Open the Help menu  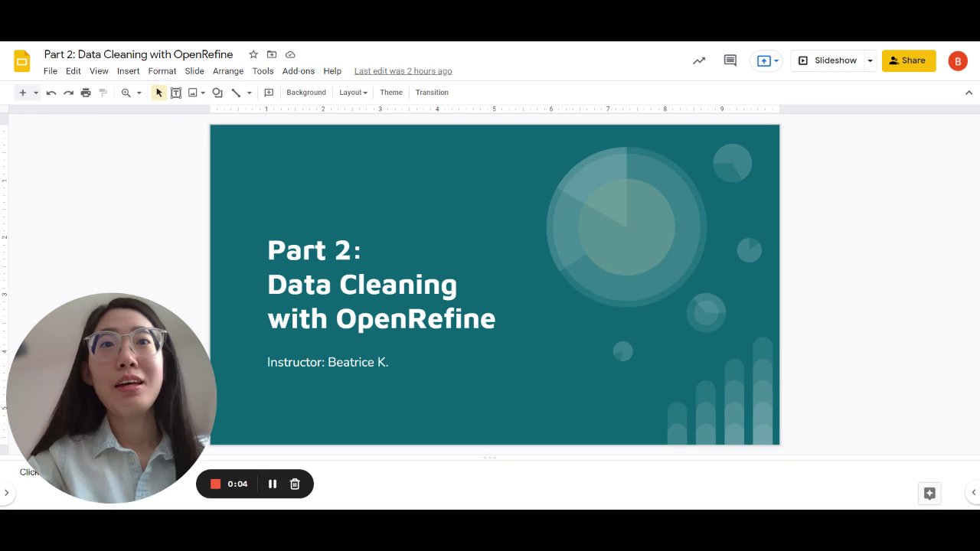pos(332,71)
